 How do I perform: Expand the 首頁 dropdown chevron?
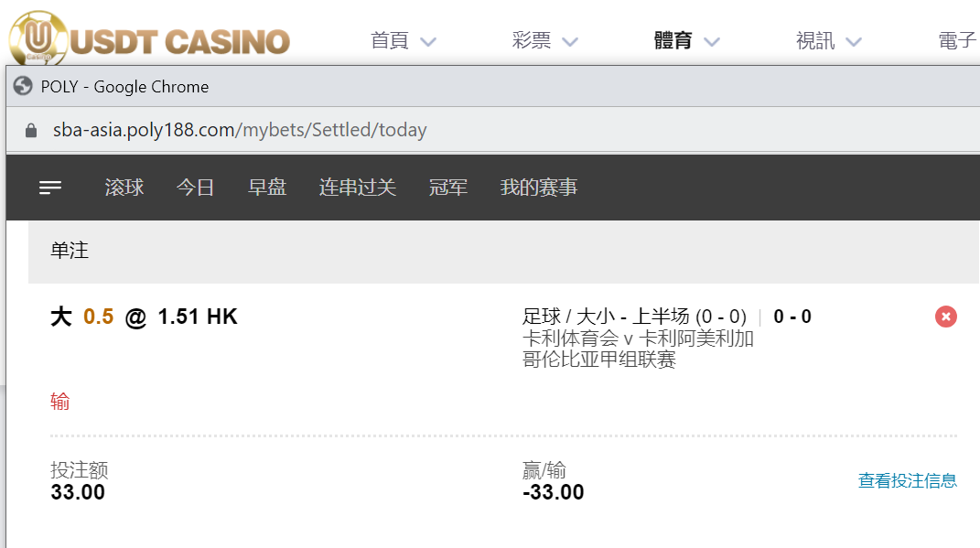coord(428,42)
